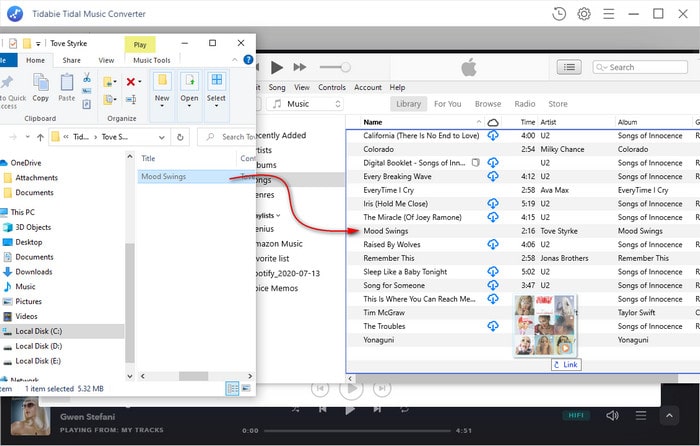Open Tidabie settings gear icon

click(x=584, y=14)
